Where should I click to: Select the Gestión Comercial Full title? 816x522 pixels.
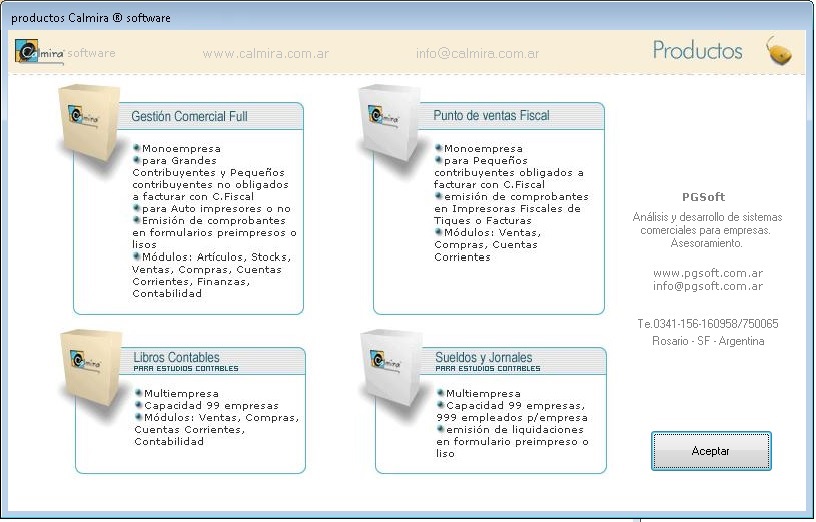tap(189, 116)
